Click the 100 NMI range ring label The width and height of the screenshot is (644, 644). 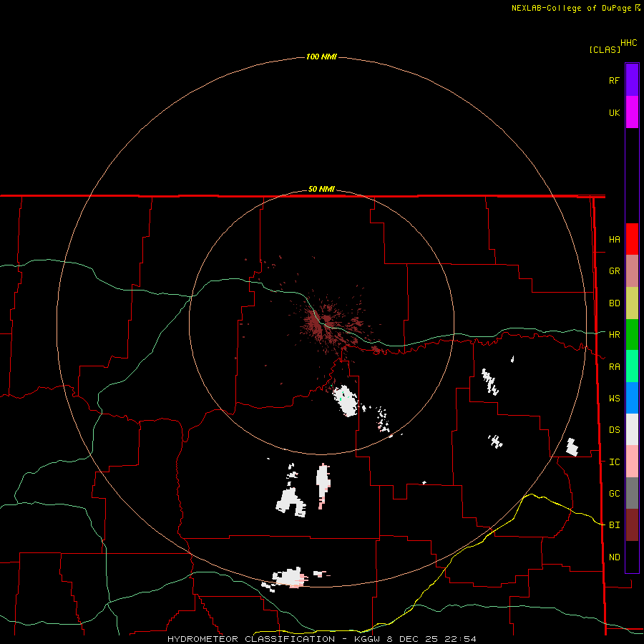coord(321,57)
